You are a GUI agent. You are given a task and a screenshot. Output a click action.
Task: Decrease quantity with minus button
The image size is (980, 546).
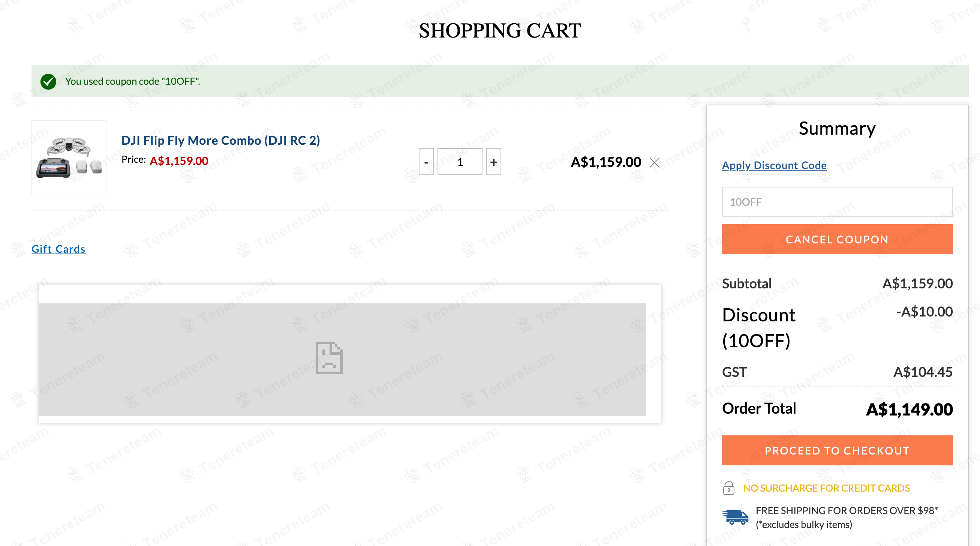pos(426,162)
